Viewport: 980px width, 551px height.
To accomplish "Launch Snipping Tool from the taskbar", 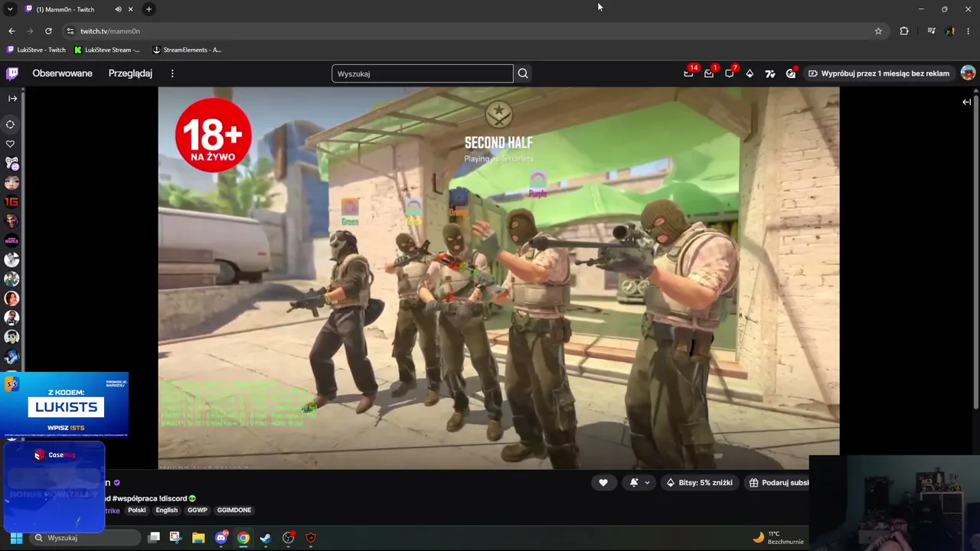I will (x=175, y=538).
